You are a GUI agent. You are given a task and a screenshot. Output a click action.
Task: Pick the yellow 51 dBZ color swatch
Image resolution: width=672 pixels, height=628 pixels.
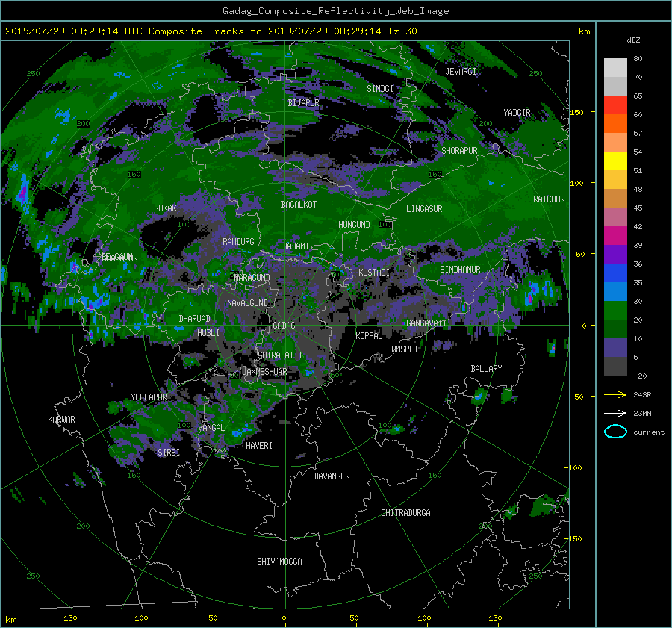[615, 161]
